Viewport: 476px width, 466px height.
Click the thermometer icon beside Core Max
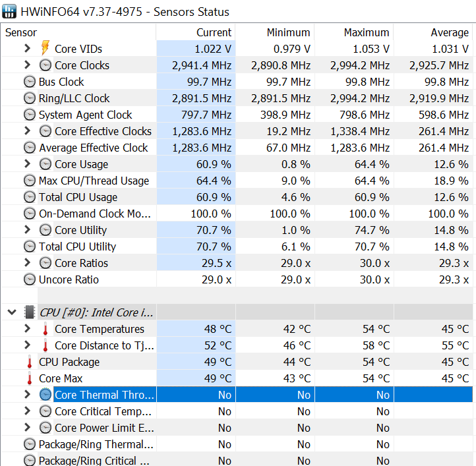click(30, 378)
